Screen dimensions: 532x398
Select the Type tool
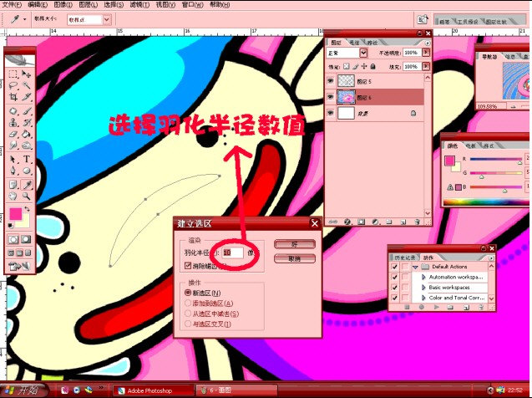[x=27, y=159]
